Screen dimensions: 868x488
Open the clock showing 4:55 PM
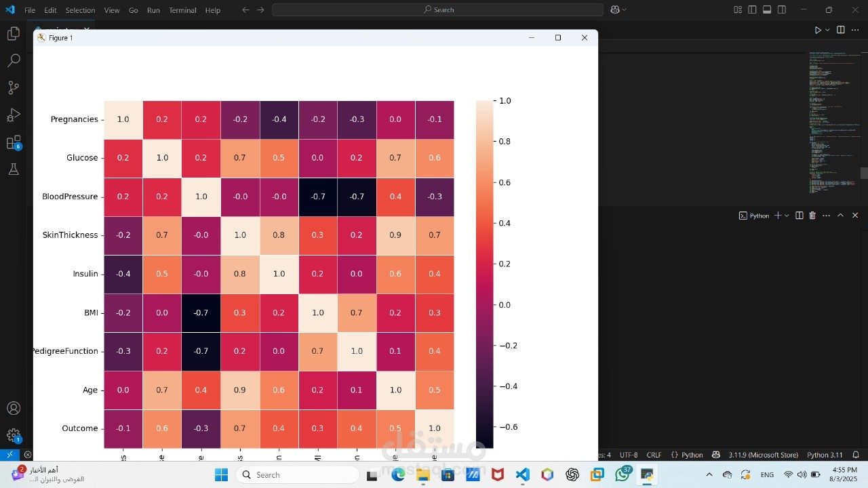[844, 474]
